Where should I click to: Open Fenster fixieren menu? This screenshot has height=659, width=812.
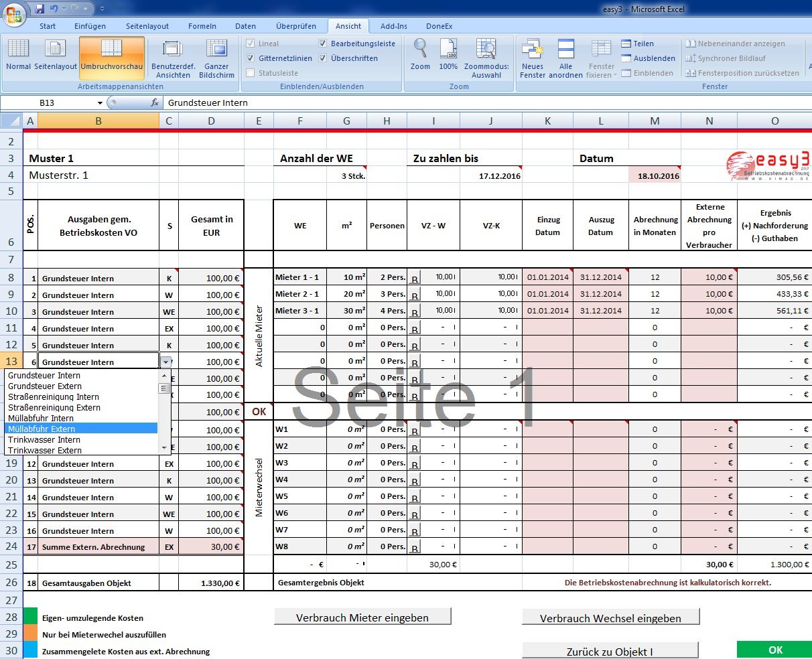coord(601,59)
